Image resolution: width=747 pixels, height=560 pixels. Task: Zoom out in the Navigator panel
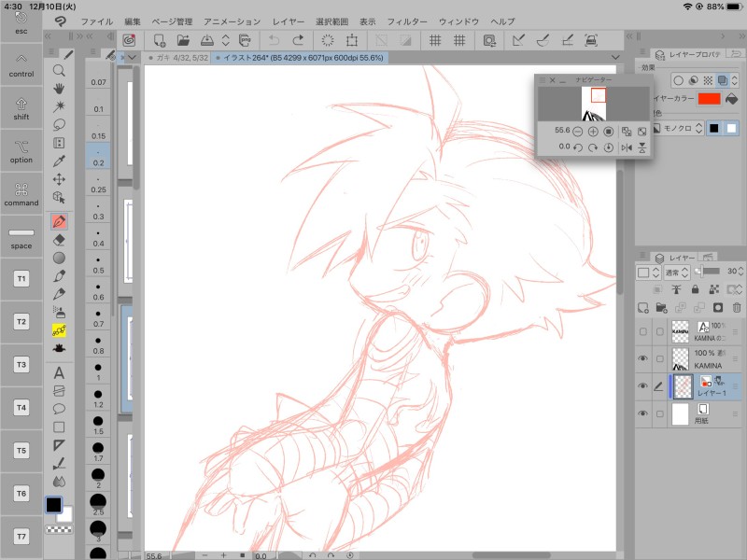click(577, 132)
